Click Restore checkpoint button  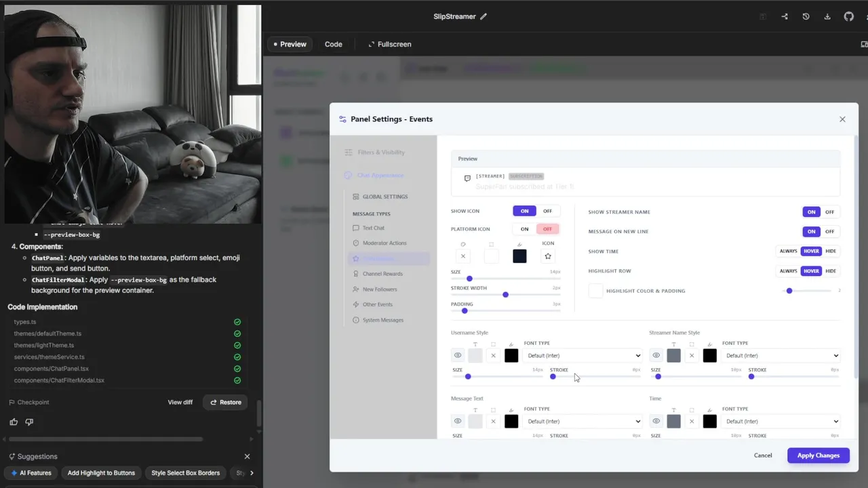[225, 402]
